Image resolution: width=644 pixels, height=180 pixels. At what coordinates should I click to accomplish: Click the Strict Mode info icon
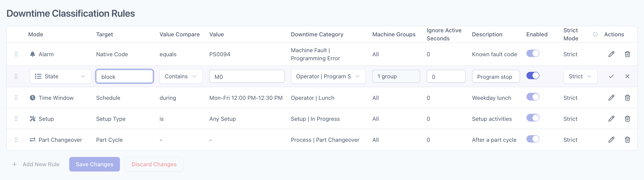[595, 34]
